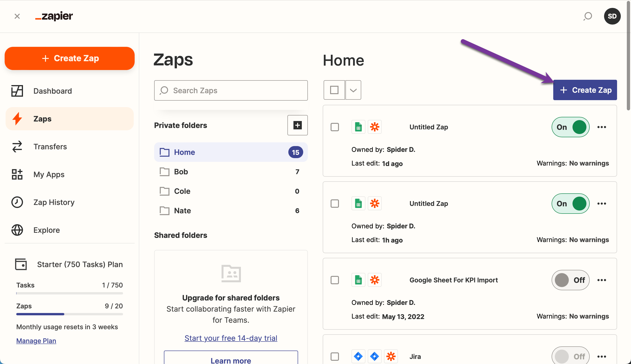Turn off the Untitled Zap edited 1h ago
The width and height of the screenshot is (631, 364).
click(x=570, y=204)
